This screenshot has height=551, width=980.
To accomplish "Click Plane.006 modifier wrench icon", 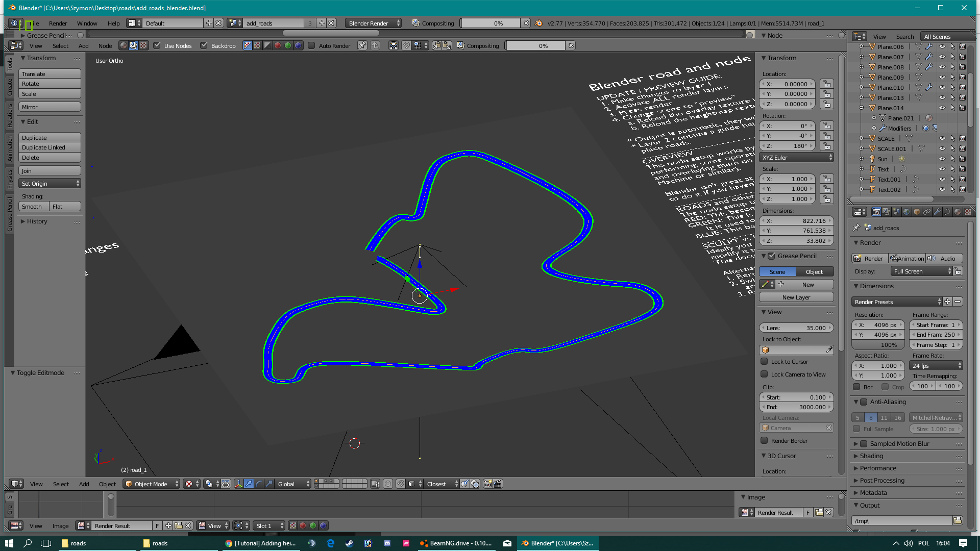I will (929, 46).
